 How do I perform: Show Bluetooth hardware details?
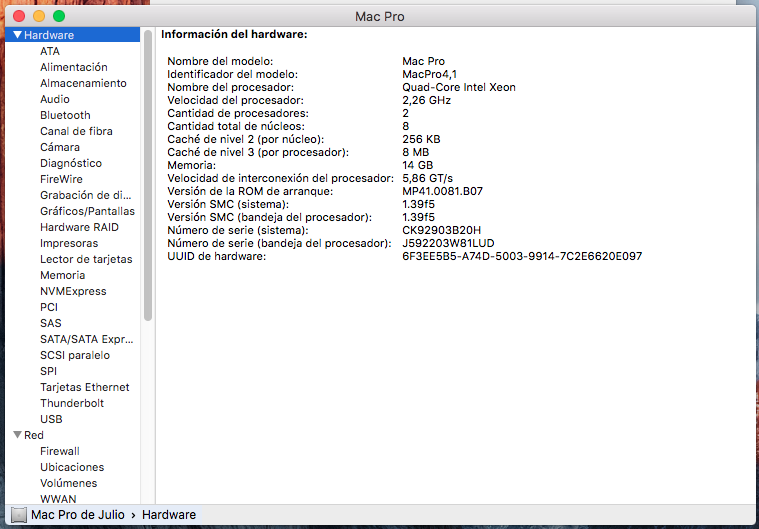pyautogui.click(x=65, y=115)
